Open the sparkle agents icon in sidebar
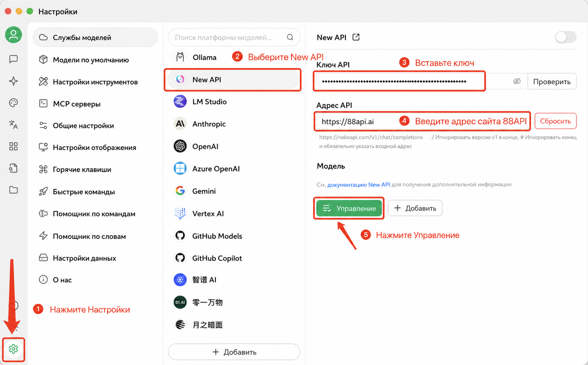588x365 pixels. (13, 81)
